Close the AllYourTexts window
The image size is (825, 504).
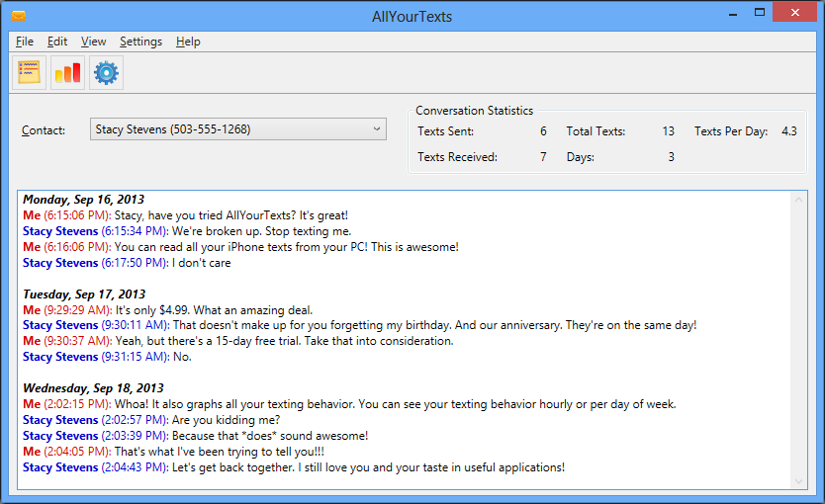point(794,13)
